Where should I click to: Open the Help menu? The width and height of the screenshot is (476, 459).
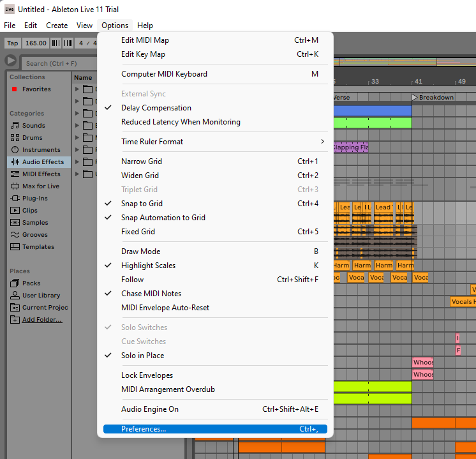click(145, 26)
